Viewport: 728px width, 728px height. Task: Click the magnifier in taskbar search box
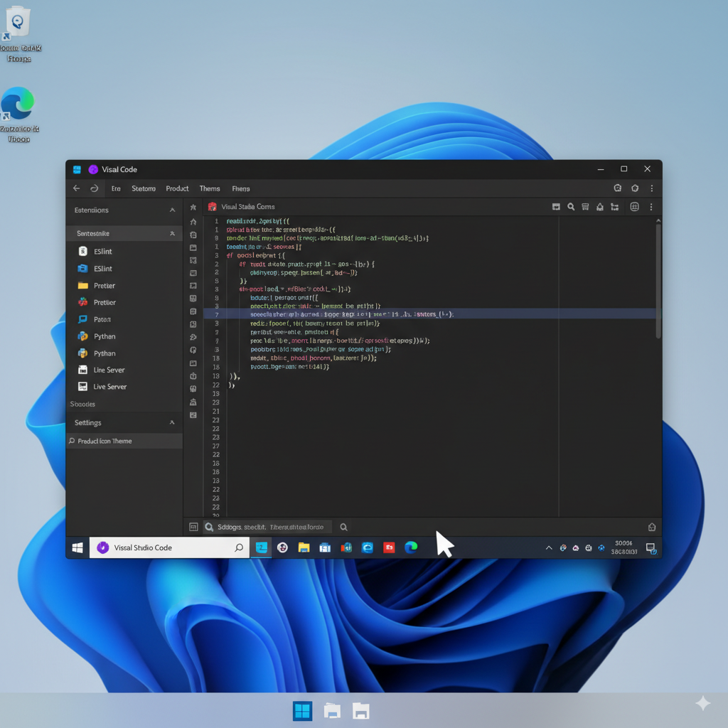pos(239,548)
